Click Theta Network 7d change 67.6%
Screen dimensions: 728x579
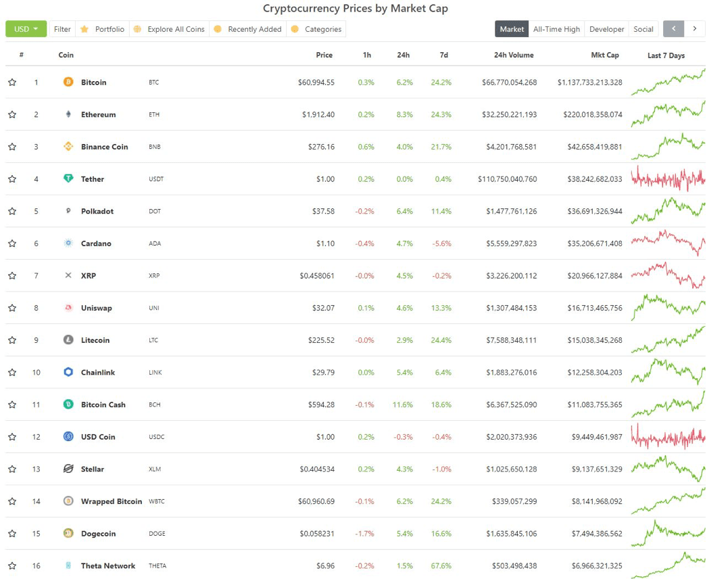tap(441, 566)
